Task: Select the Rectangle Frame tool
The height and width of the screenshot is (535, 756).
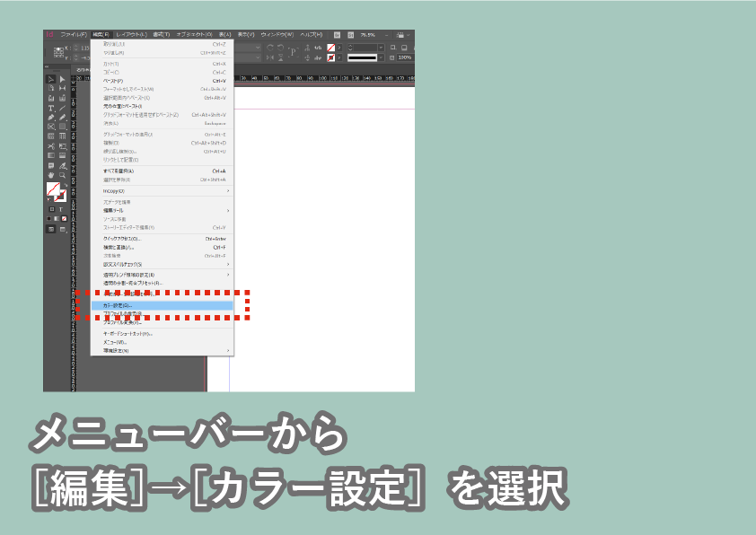Action: (51, 127)
